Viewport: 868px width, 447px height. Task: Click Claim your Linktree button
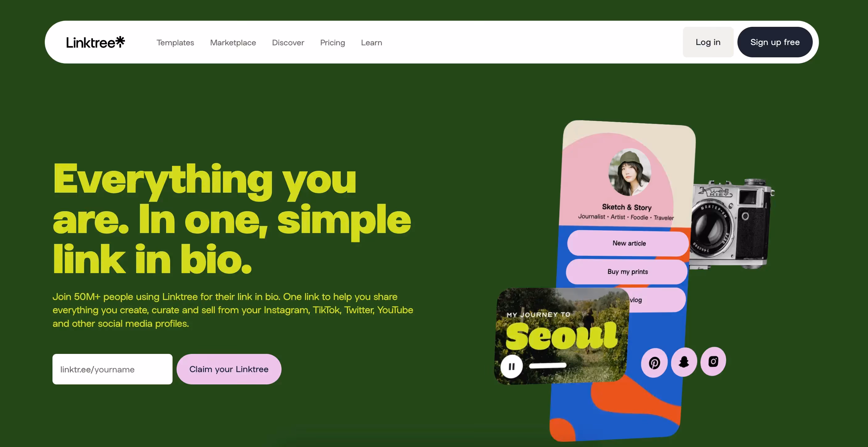pos(229,369)
